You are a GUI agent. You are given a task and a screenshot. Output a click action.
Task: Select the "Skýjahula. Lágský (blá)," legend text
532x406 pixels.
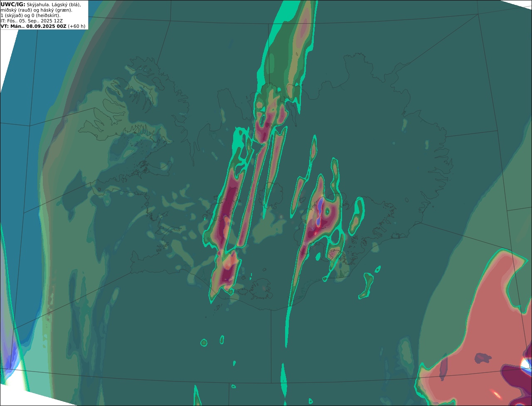[x=54, y=4]
